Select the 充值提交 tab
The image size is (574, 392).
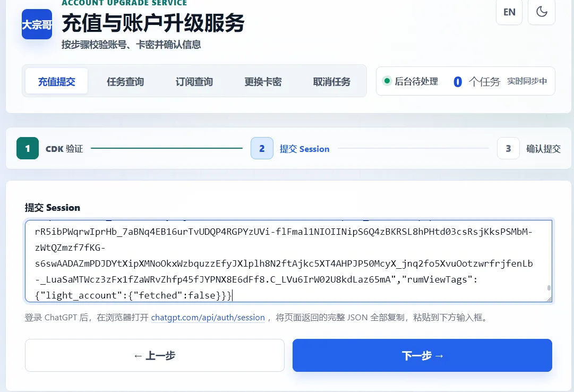57,81
